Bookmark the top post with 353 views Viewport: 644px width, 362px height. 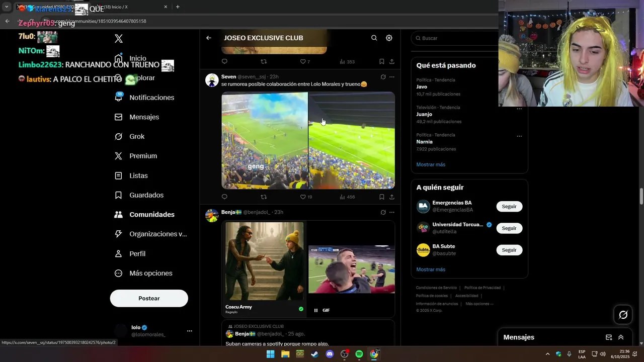pyautogui.click(x=381, y=62)
